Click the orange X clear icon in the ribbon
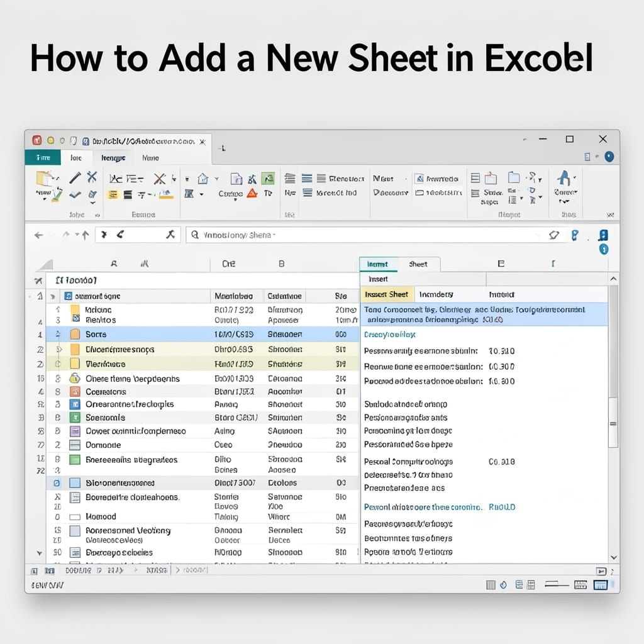This screenshot has width=644, height=644. tap(159, 179)
